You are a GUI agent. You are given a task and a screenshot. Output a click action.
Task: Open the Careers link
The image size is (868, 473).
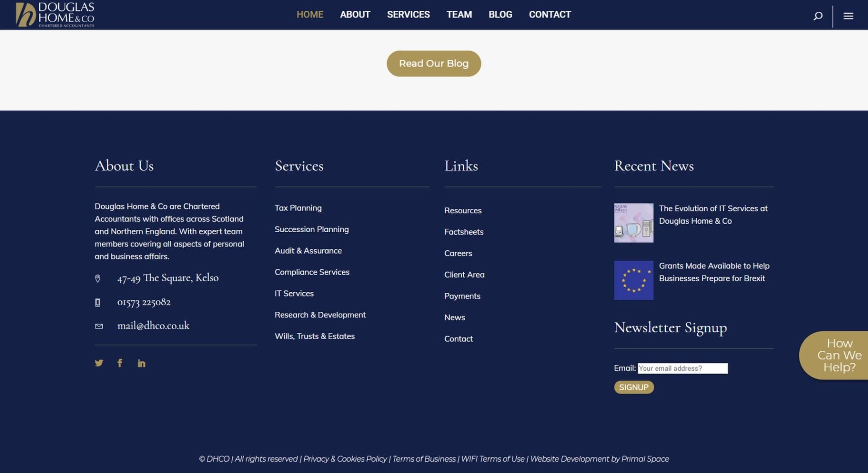click(458, 253)
